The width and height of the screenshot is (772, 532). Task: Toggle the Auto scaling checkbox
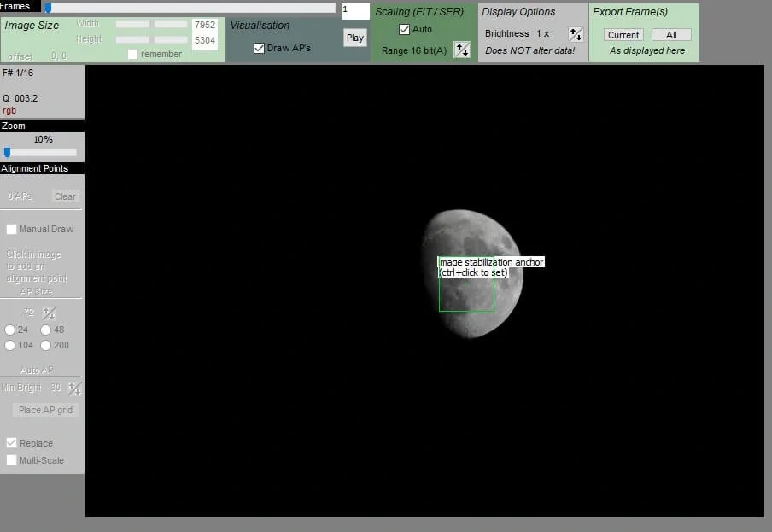pyautogui.click(x=405, y=30)
